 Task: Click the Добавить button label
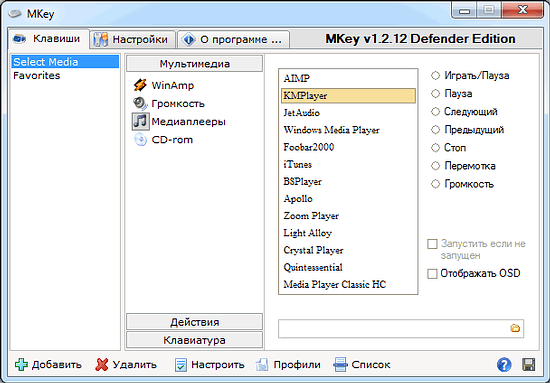(57, 365)
